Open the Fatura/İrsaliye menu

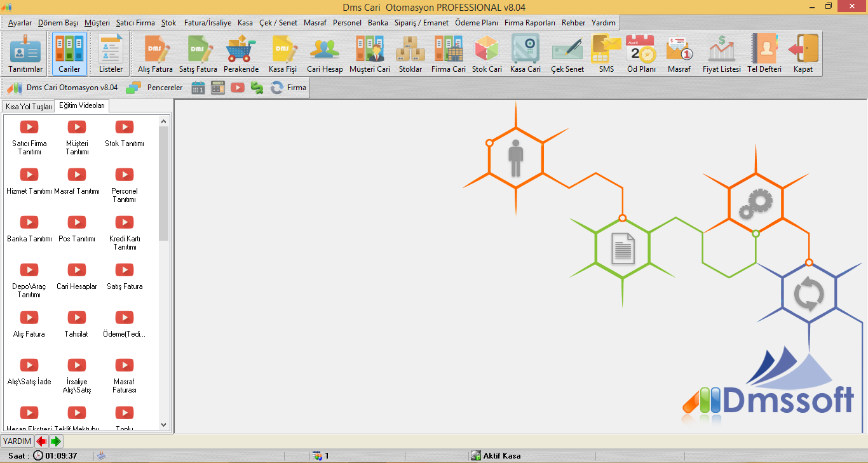208,23
